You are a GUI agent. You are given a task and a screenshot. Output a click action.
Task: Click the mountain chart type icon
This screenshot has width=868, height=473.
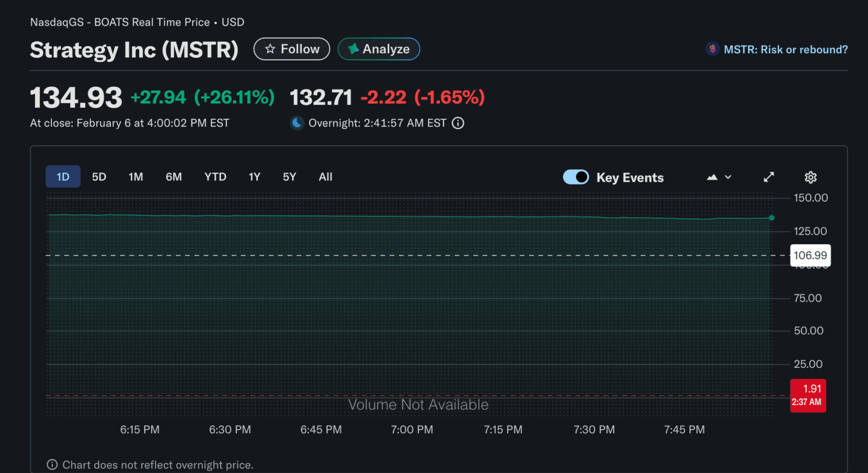click(712, 177)
